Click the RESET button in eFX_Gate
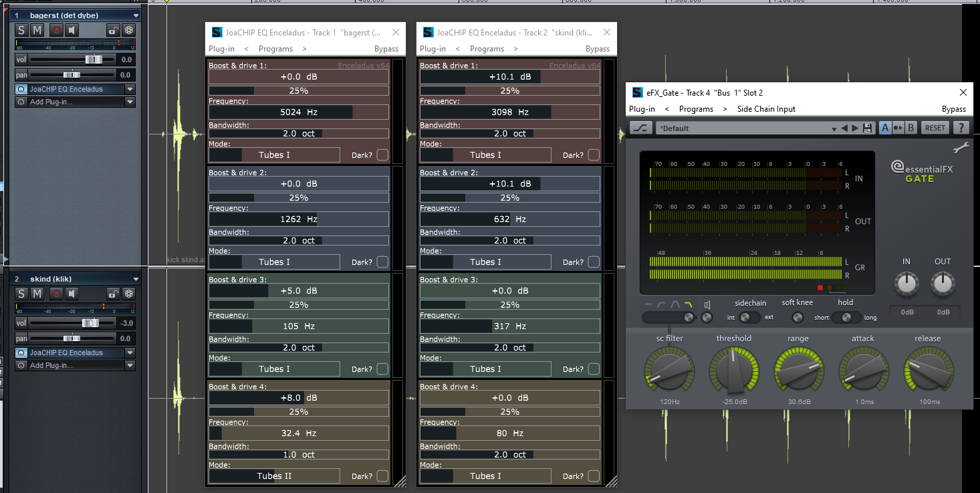This screenshot has width=980, height=493. [x=935, y=128]
